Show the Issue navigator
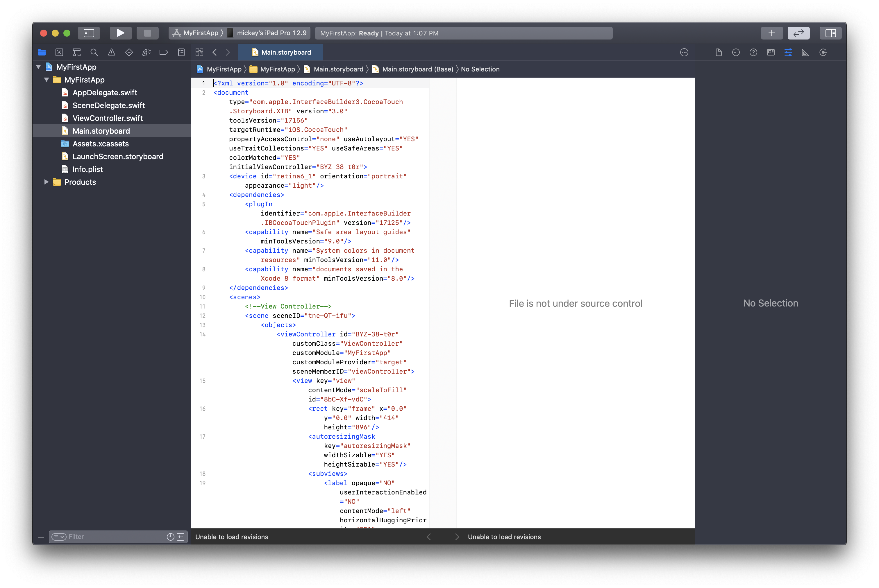 click(x=111, y=53)
